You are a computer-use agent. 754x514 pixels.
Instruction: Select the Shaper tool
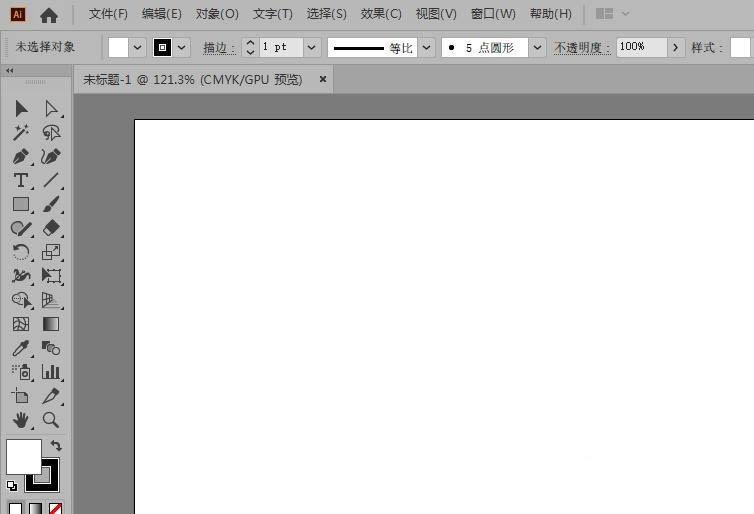[21, 228]
